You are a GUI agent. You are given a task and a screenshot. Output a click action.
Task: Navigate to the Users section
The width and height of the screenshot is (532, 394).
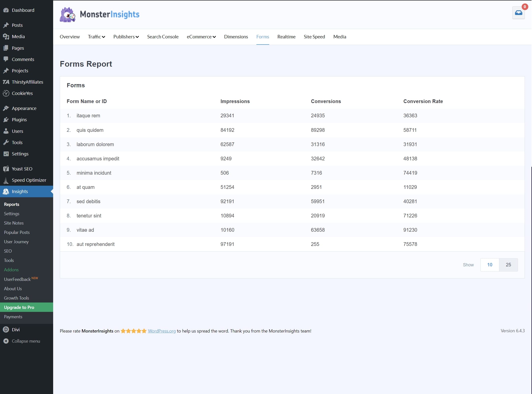(x=17, y=131)
